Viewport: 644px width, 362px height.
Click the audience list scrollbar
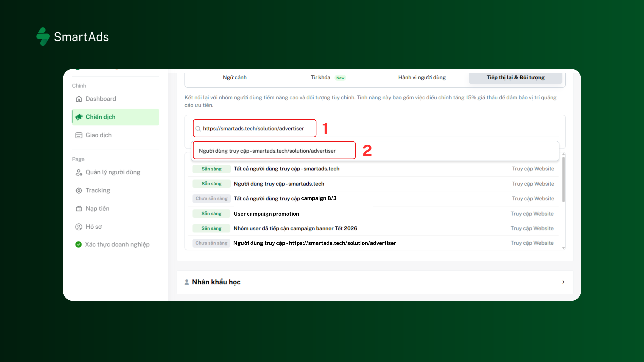pos(563,179)
